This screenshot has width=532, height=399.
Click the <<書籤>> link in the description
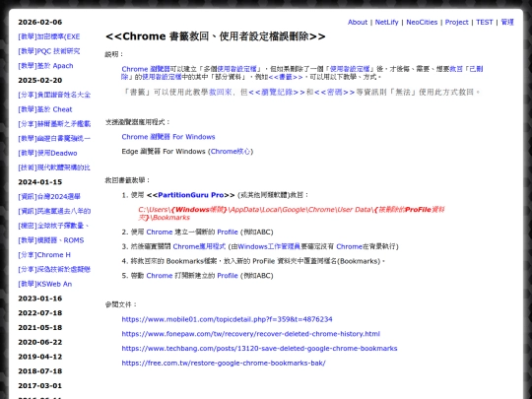point(286,77)
